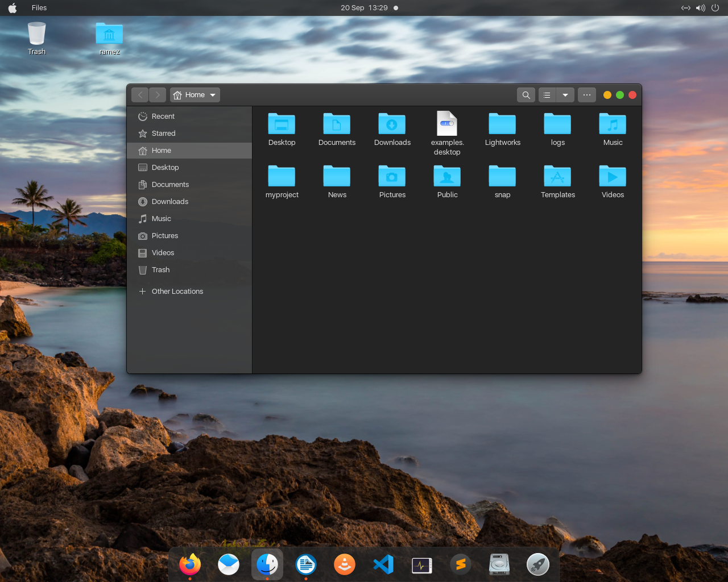This screenshot has height=582, width=728.
Task: Toggle list view in the Files toolbar
Action: click(545, 95)
